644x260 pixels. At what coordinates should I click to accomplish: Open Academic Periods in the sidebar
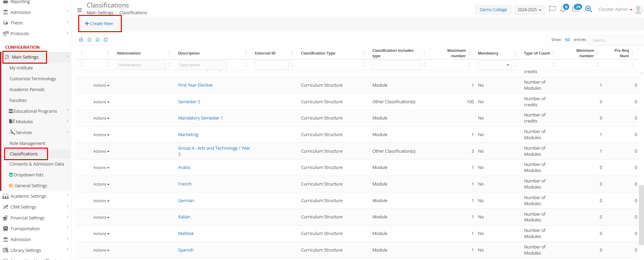(27, 89)
